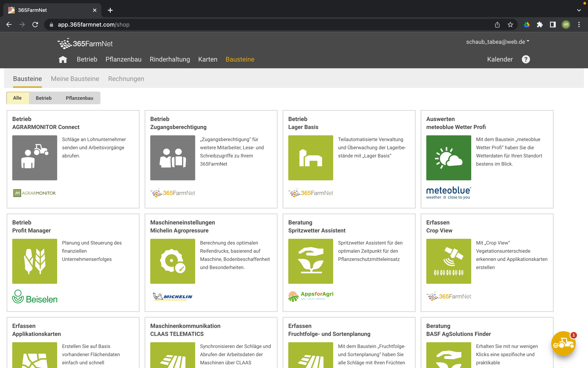Viewport: 588px width, 368px height.
Task: Switch to Meine Bausteine tab
Action: click(x=75, y=79)
